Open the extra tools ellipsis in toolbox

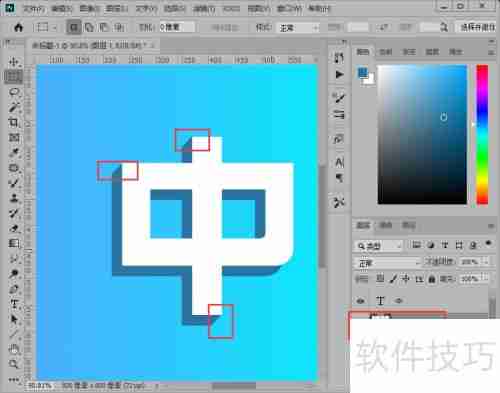click(x=14, y=379)
